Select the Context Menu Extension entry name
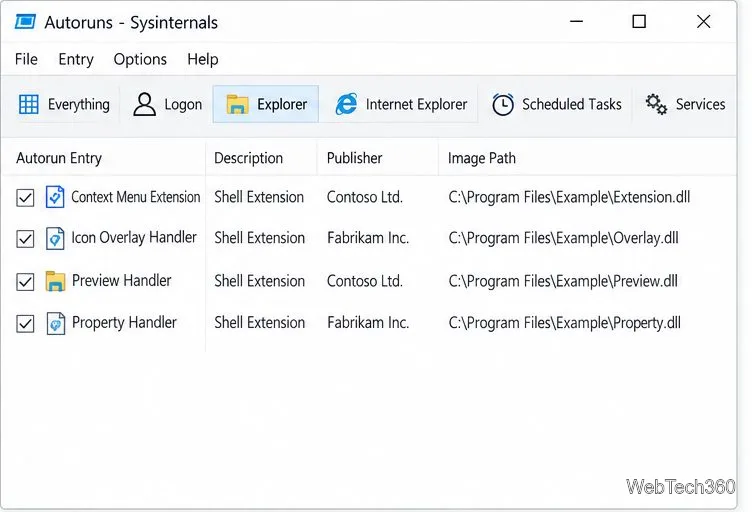Screen dimensions: 752x512 pos(136,197)
